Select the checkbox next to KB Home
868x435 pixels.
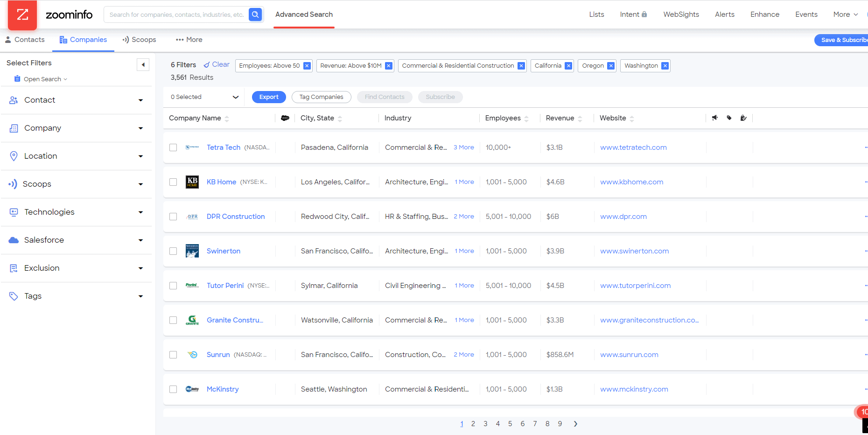[173, 182]
